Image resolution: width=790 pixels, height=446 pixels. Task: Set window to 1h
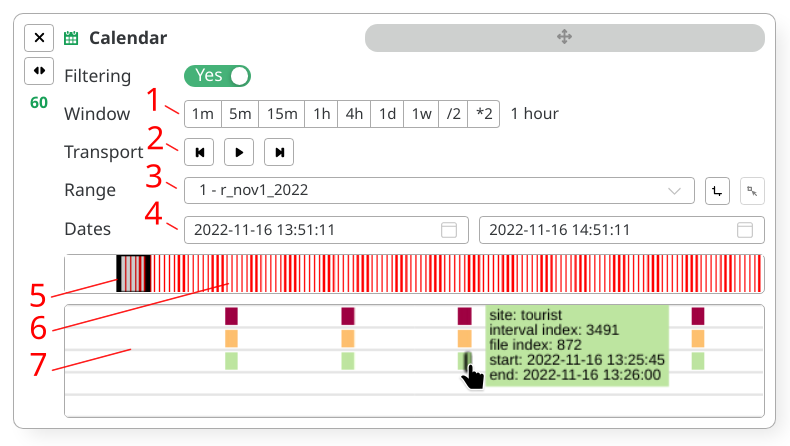(x=321, y=114)
